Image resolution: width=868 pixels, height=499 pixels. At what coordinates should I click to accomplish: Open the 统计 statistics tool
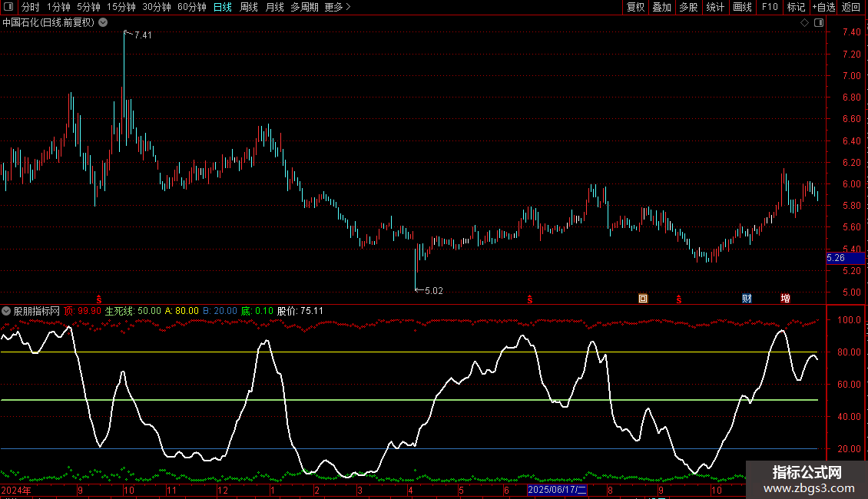pyautogui.click(x=714, y=7)
